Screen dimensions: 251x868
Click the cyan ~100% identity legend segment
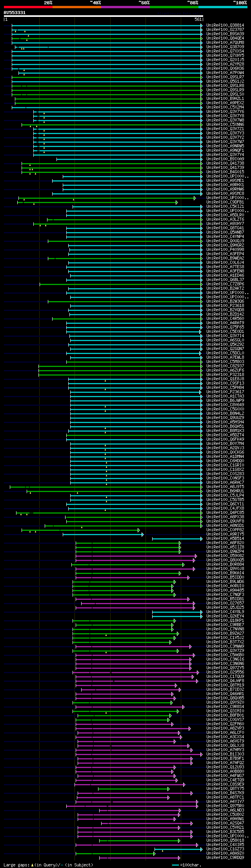pos(223,7)
